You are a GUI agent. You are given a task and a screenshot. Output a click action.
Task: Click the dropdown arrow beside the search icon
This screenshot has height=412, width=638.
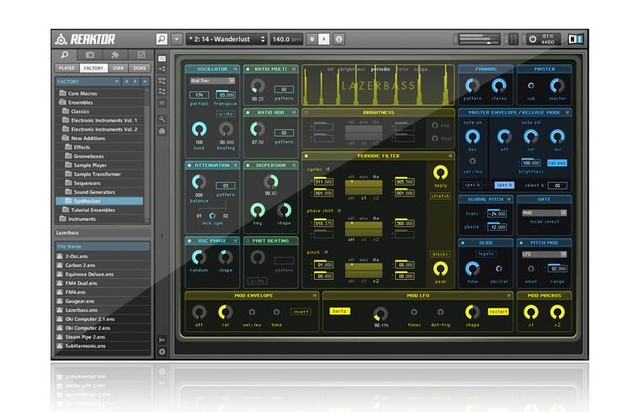pyautogui.click(x=177, y=39)
